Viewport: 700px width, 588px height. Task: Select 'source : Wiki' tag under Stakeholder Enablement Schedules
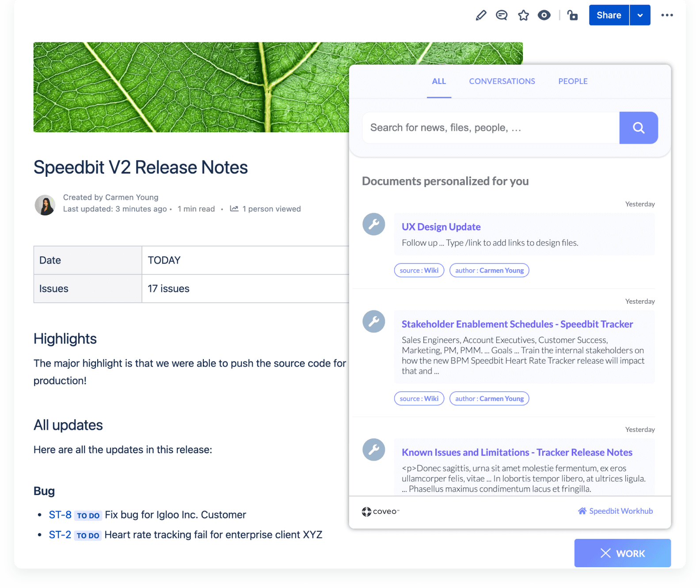pyautogui.click(x=419, y=398)
